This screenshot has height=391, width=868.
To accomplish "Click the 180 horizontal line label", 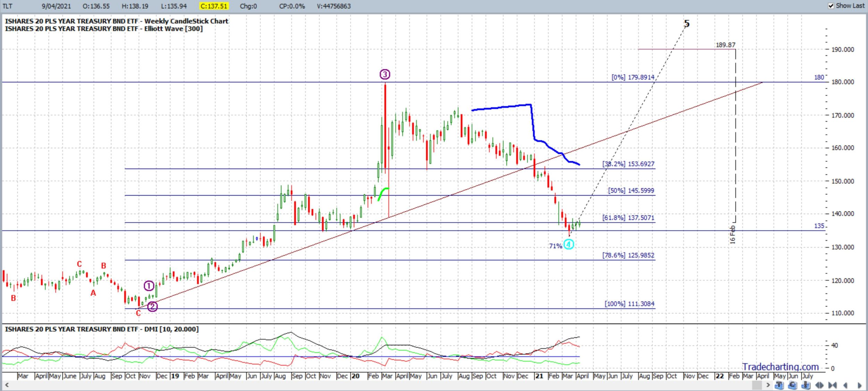I will (x=819, y=77).
